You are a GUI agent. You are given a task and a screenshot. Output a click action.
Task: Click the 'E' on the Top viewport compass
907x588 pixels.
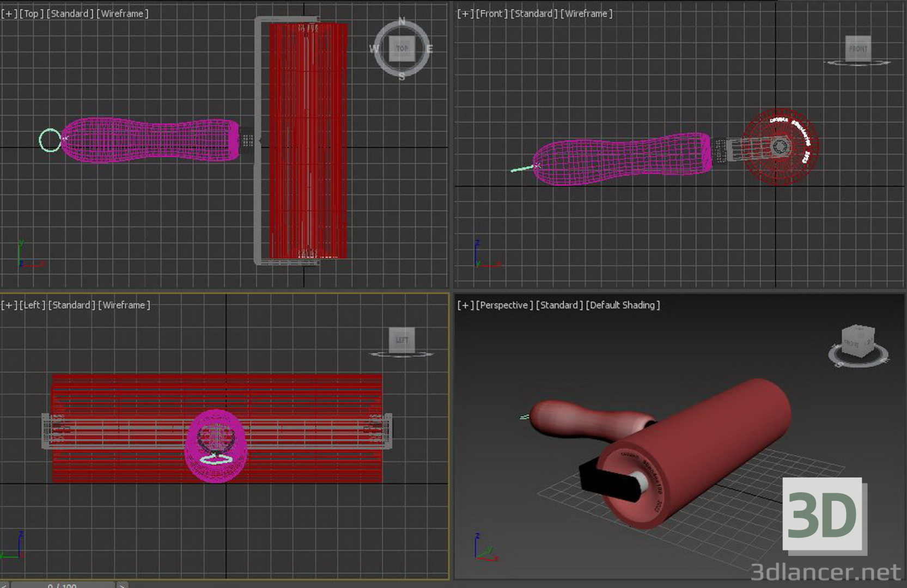pyautogui.click(x=430, y=49)
